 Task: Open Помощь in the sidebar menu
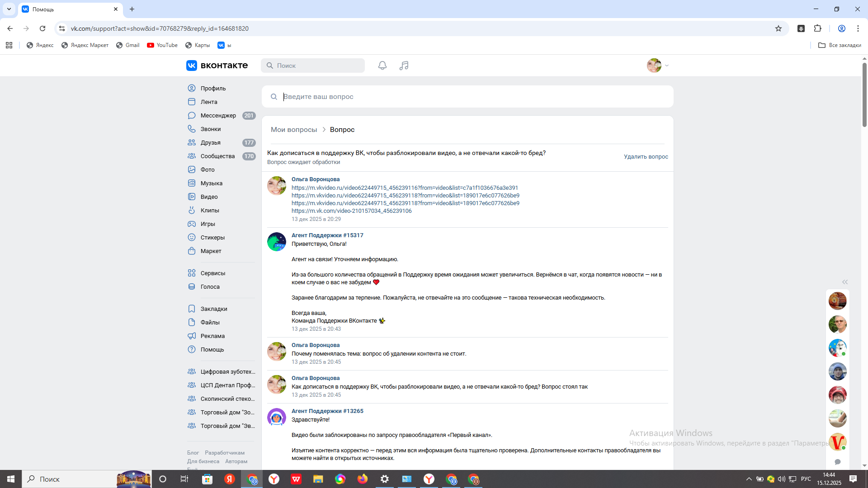click(x=212, y=350)
